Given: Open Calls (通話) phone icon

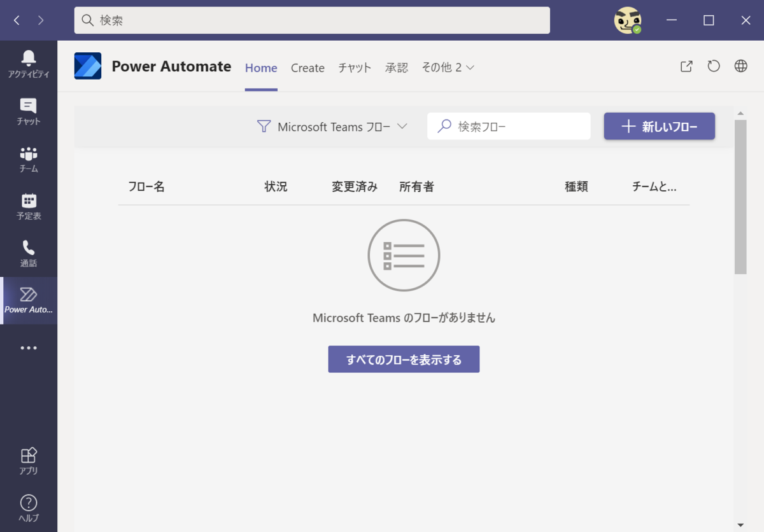Looking at the screenshot, I should pyautogui.click(x=29, y=253).
